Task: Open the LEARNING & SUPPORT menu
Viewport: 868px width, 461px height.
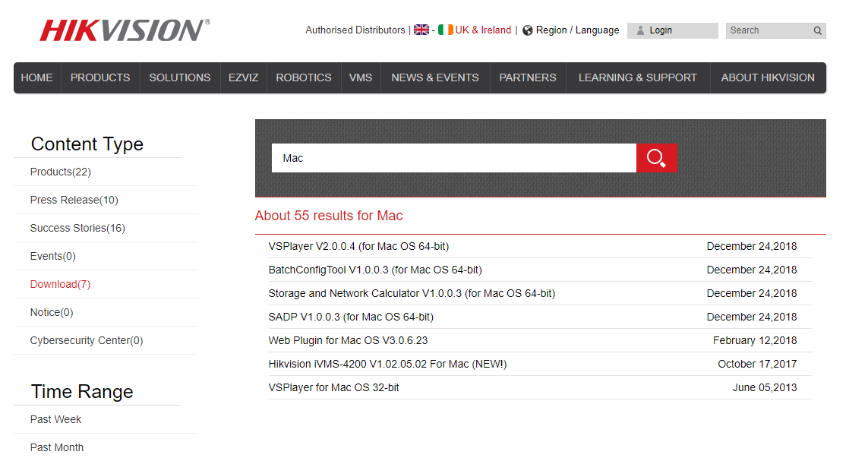Action: [637, 77]
